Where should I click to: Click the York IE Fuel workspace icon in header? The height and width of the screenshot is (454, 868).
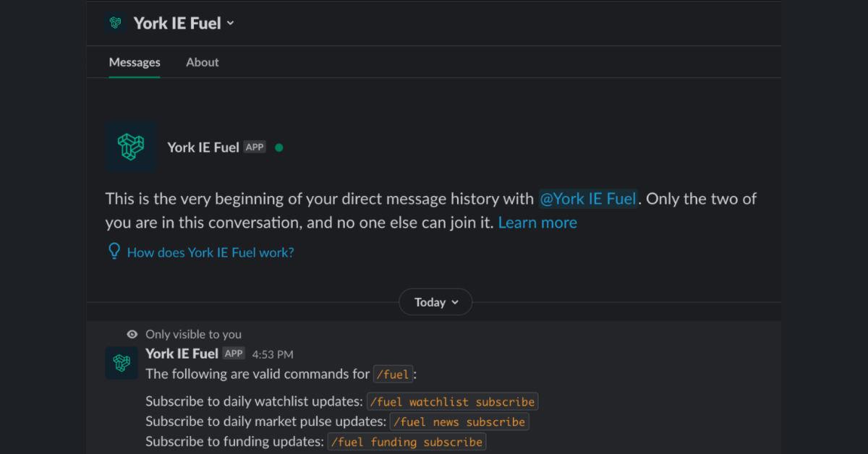click(x=115, y=22)
